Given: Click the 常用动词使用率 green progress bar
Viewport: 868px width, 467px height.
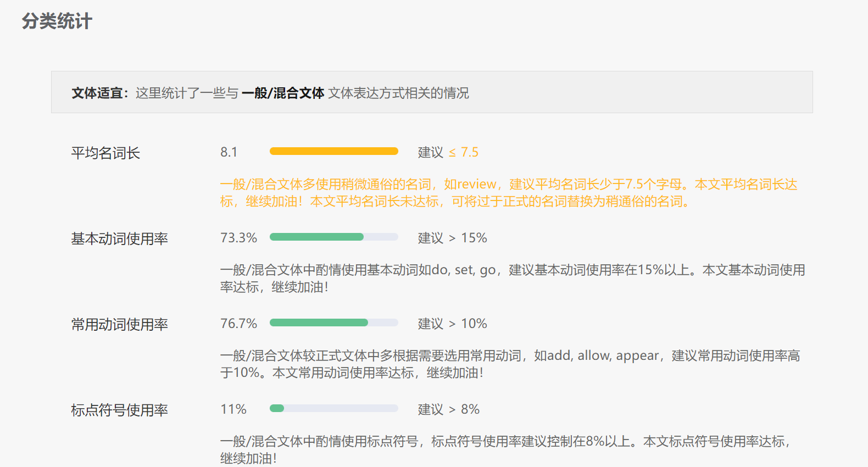Looking at the screenshot, I should click(333, 323).
